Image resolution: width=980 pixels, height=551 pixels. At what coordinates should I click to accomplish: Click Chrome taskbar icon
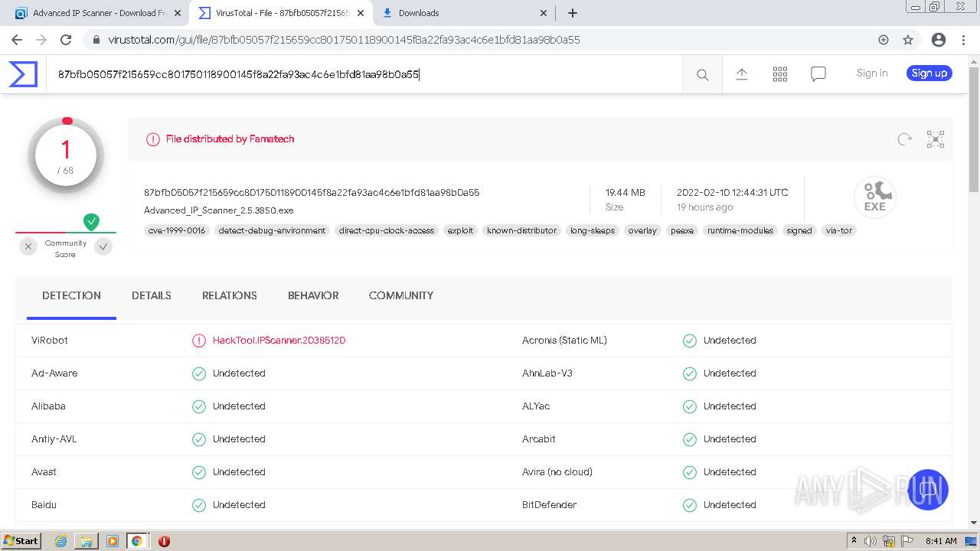(137, 541)
